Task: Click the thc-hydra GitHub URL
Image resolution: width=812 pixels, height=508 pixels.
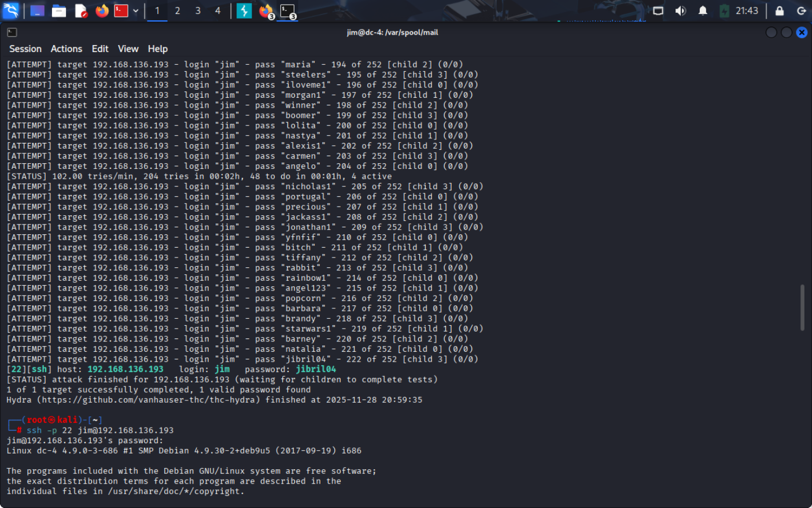Action: point(148,400)
